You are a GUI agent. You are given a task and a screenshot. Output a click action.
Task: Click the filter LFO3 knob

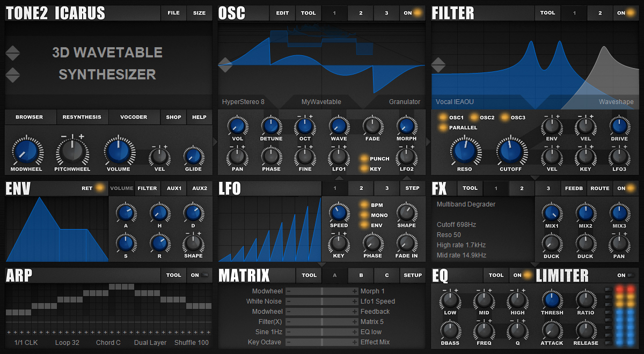tap(619, 157)
